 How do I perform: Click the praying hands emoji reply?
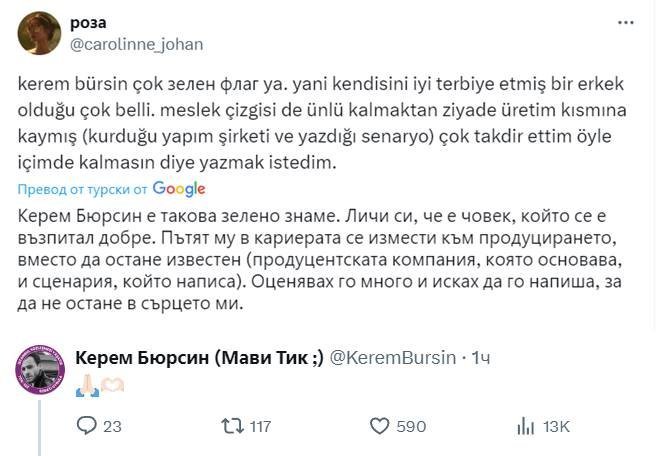[86, 386]
